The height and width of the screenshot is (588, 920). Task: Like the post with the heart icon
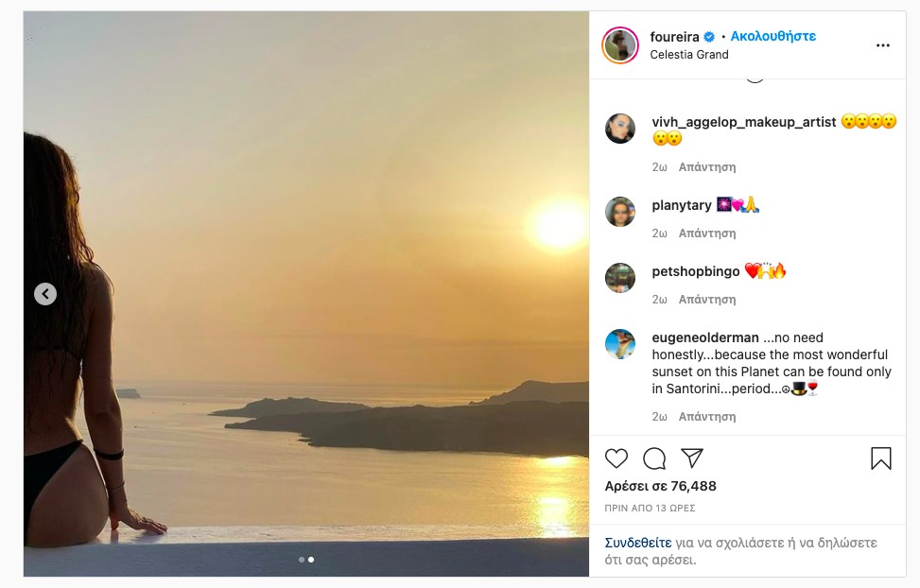click(x=616, y=458)
